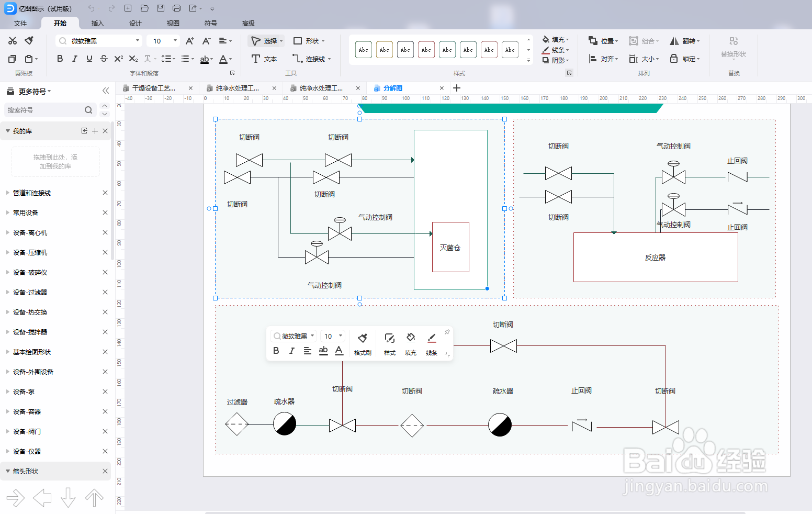812x514 pixels.
Task: Toggle Italic in ribbon
Action: [x=75, y=59]
